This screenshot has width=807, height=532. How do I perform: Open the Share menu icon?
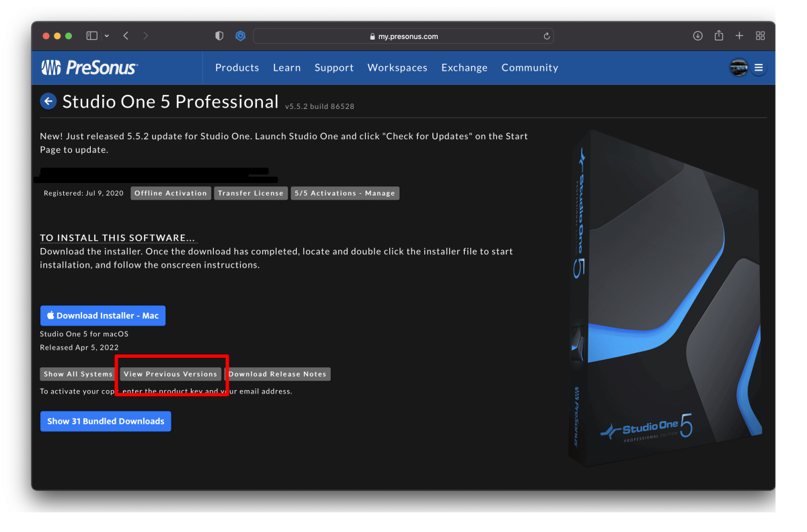[x=719, y=36]
